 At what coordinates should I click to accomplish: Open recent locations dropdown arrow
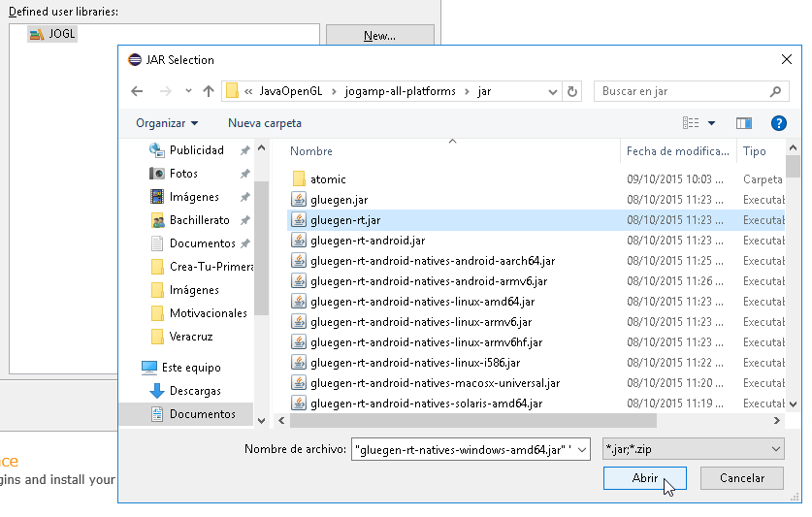click(188, 92)
